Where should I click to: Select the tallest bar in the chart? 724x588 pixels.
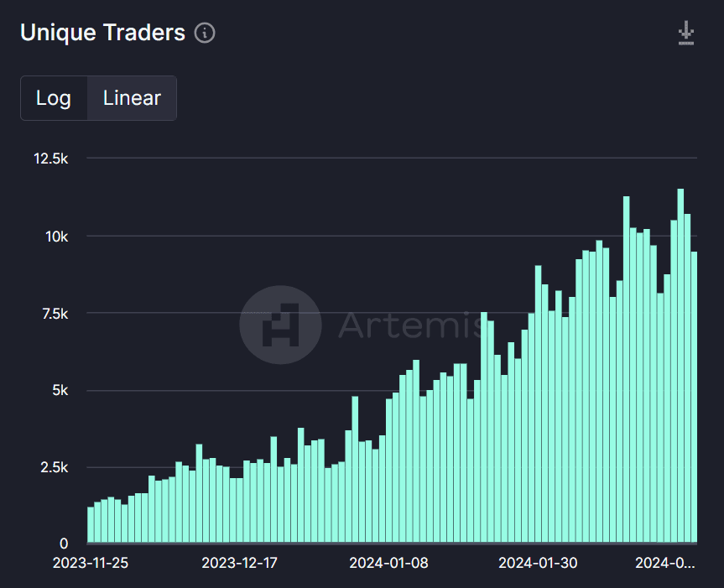[x=680, y=366]
